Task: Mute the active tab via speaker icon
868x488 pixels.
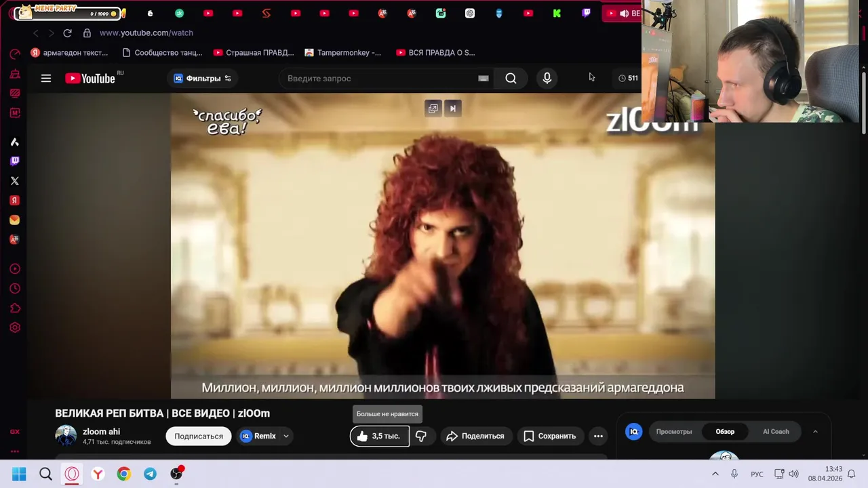Action: coord(623,13)
